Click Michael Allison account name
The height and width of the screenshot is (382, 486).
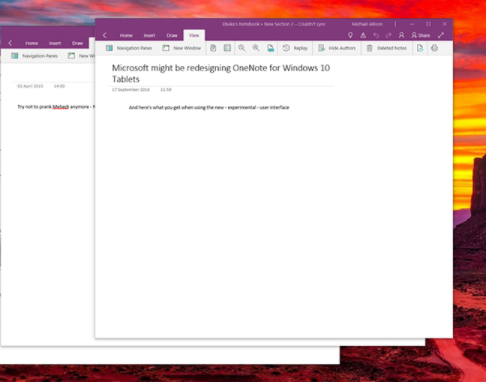tap(367, 24)
